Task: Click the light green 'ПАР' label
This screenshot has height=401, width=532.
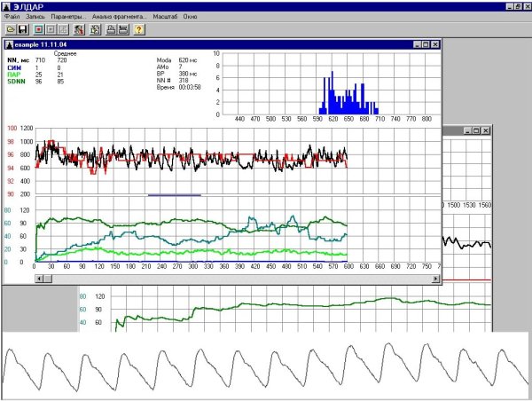Action: click(14, 75)
